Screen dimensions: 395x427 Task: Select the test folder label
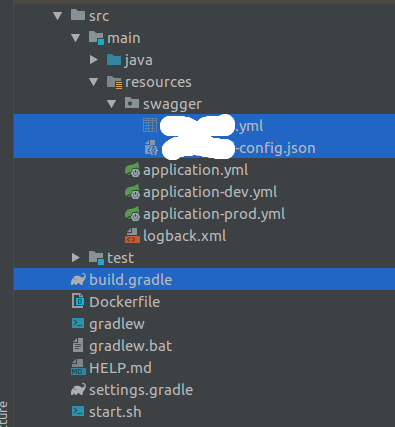coord(121,258)
